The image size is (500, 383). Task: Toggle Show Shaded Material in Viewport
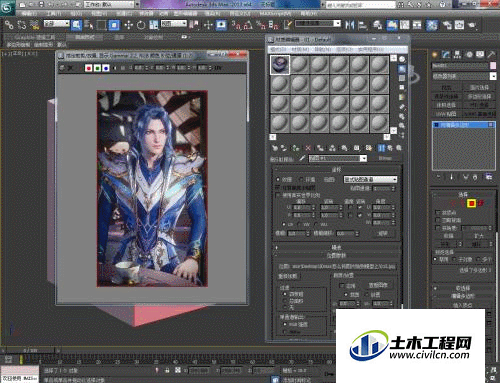point(369,148)
